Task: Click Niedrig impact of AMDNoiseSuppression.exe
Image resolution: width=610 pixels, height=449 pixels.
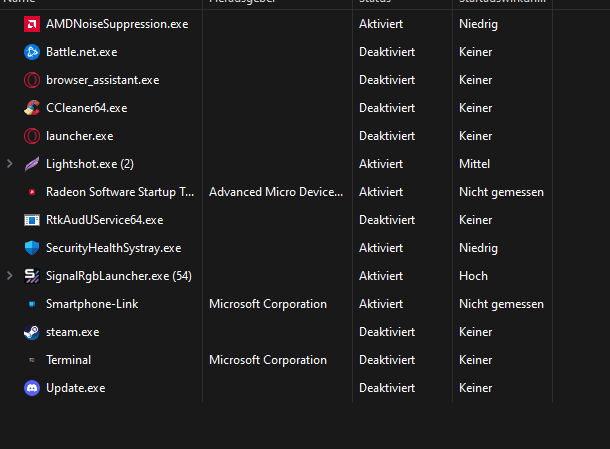Action: click(479, 24)
